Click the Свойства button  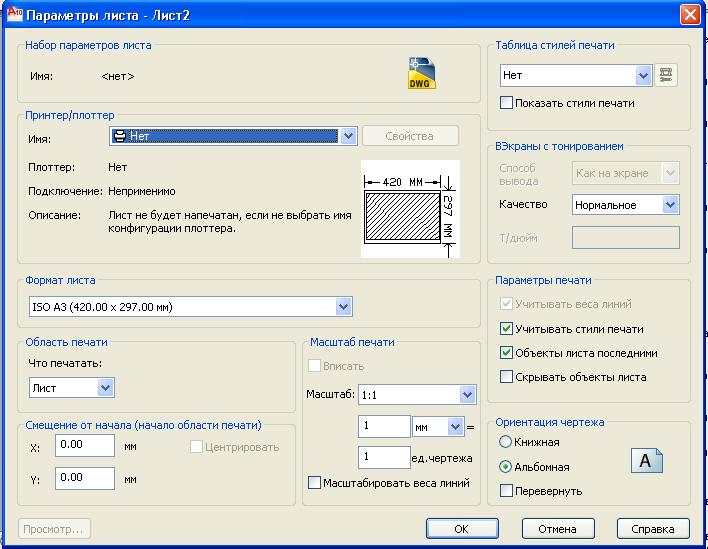point(410,136)
